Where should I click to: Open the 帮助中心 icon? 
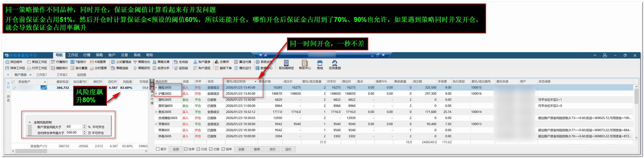pos(305,63)
